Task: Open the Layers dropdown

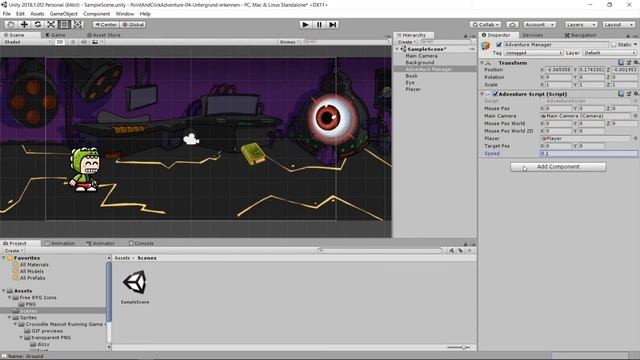Action: coord(581,24)
